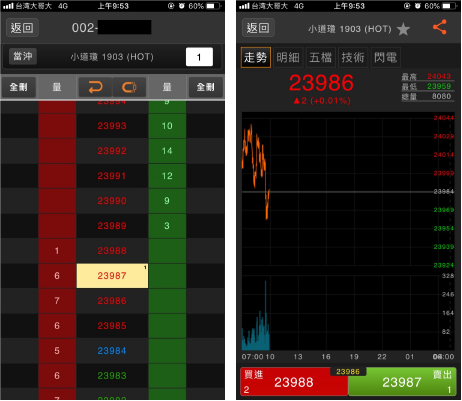Tap the left status bar signal bars
The height and width of the screenshot is (401, 462).
click(x=8, y=6)
